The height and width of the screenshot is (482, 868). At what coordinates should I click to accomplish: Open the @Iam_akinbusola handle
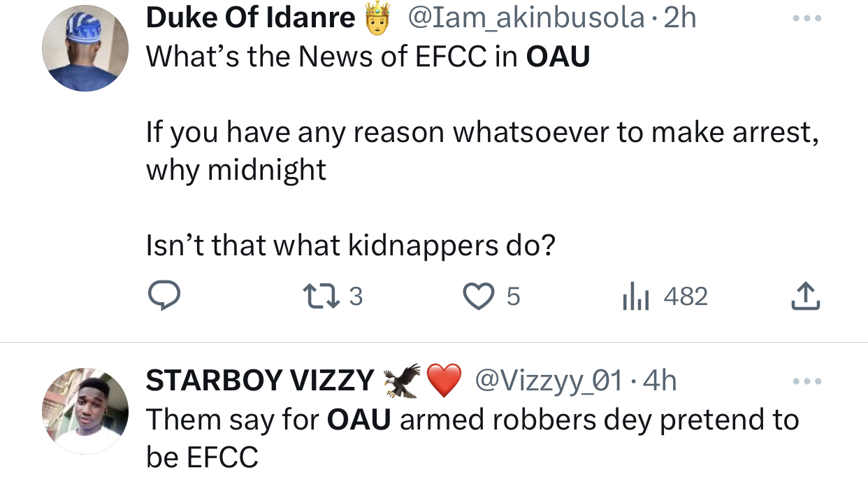525,18
